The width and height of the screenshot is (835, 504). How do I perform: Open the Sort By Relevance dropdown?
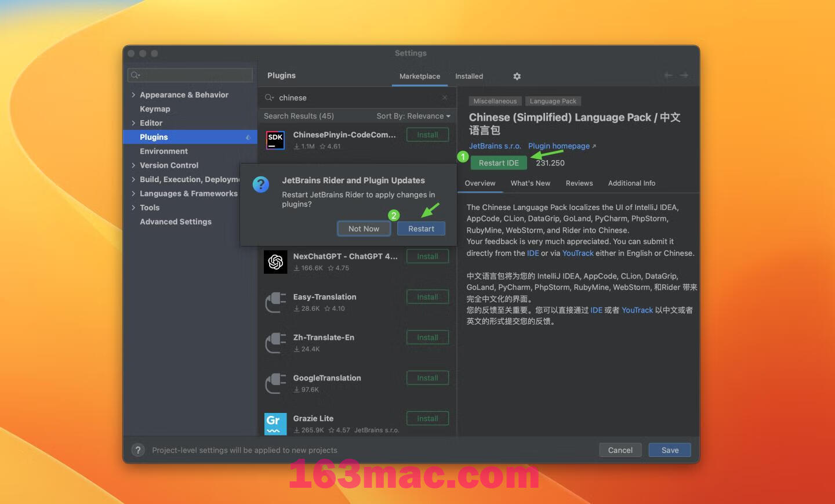point(413,116)
